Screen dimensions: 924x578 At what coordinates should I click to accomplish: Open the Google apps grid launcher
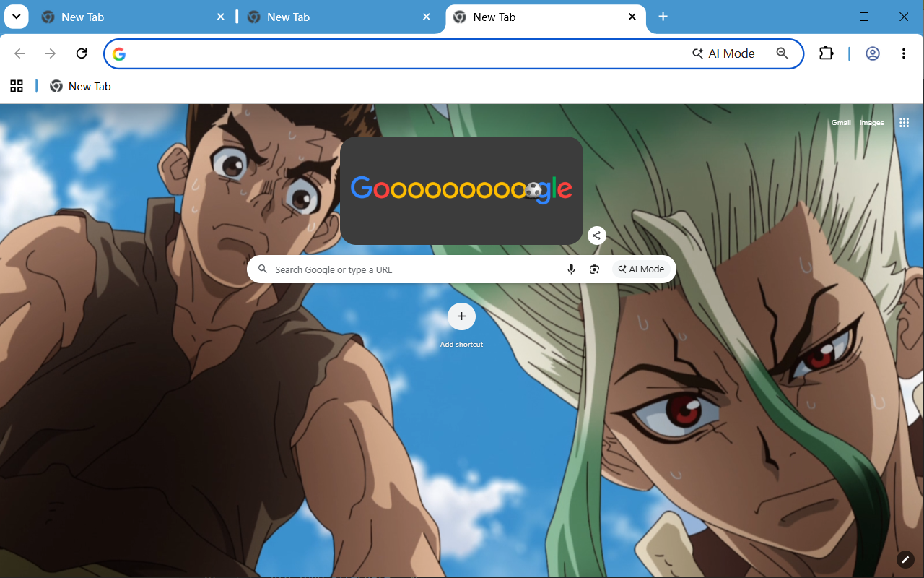pyautogui.click(x=904, y=123)
